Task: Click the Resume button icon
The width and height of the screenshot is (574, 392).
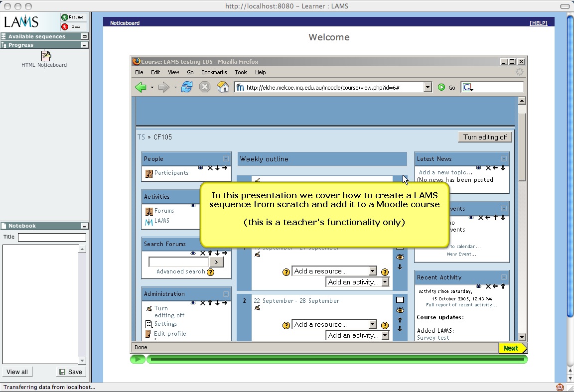Action: (65, 17)
